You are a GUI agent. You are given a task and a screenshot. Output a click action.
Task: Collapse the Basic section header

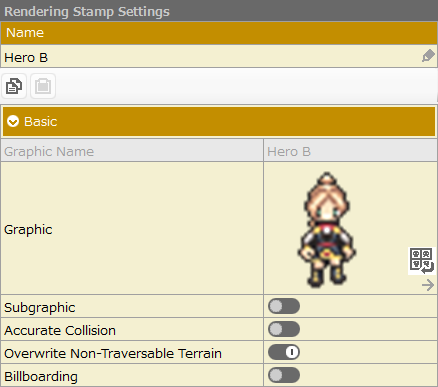(x=219, y=122)
